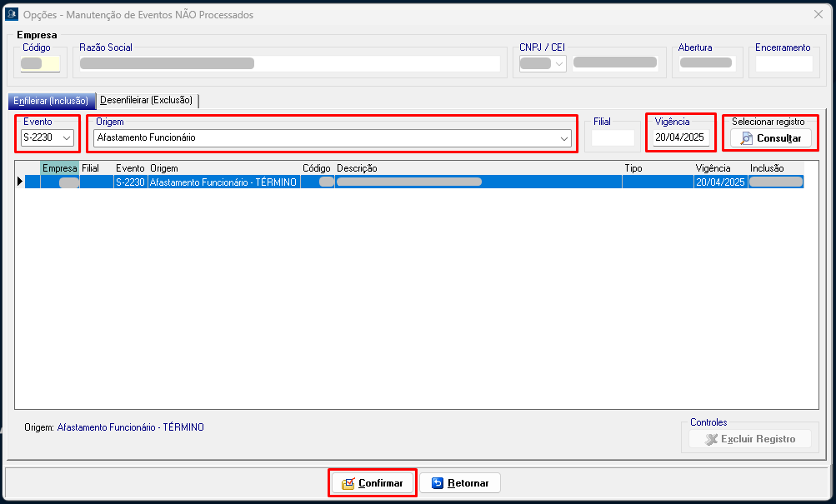Click the blue Retornar arrow icon
836x504 pixels.
click(x=438, y=483)
